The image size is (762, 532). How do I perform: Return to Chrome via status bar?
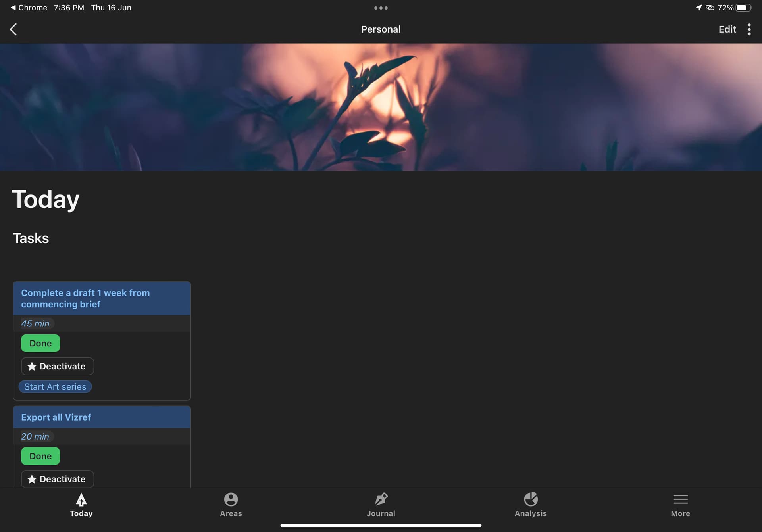pyautogui.click(x=29, y=8)
